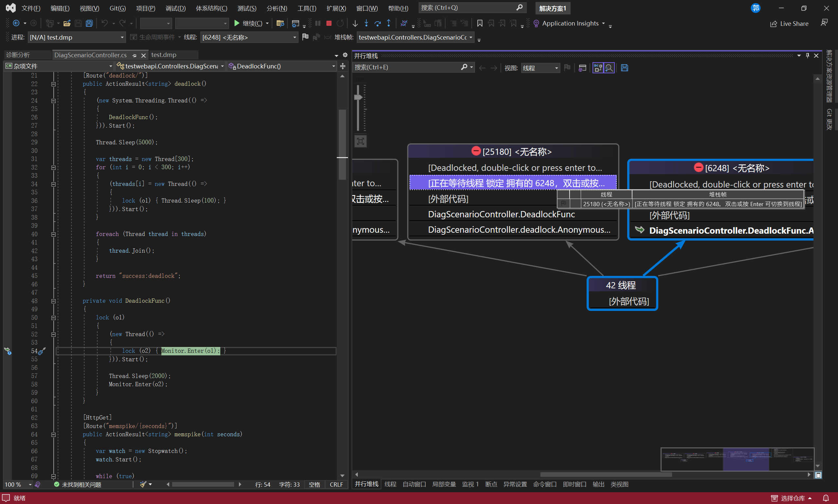Switch to the 输出 bottom tab
The height and width of the screenshot is (504, 838).
(598, 484)
